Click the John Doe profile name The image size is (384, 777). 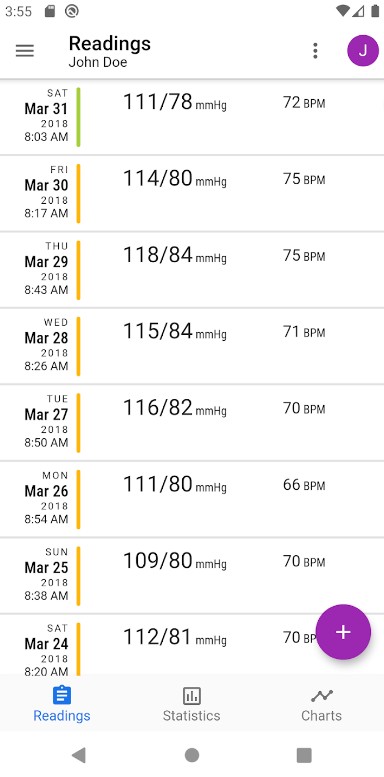[x=98, y=62]
